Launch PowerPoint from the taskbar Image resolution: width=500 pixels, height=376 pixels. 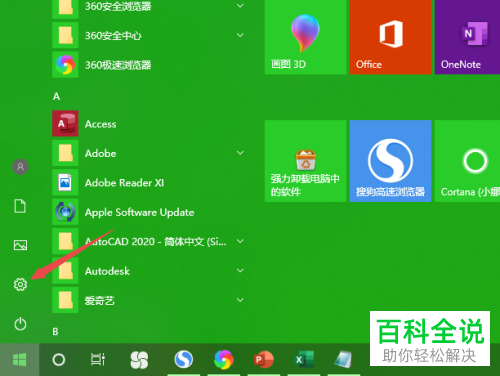263,359
